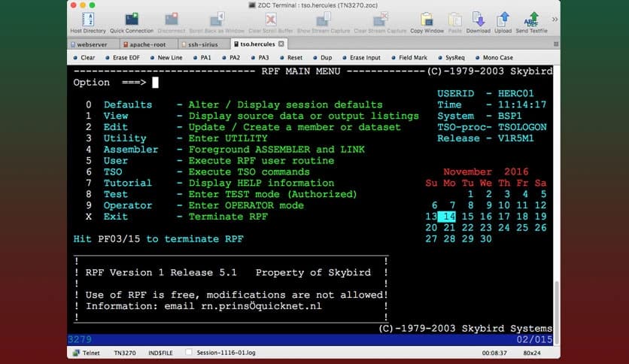Click Clear Stream Capture icon
The width and height of the screenshot is (629, 364).
(380, 23)
